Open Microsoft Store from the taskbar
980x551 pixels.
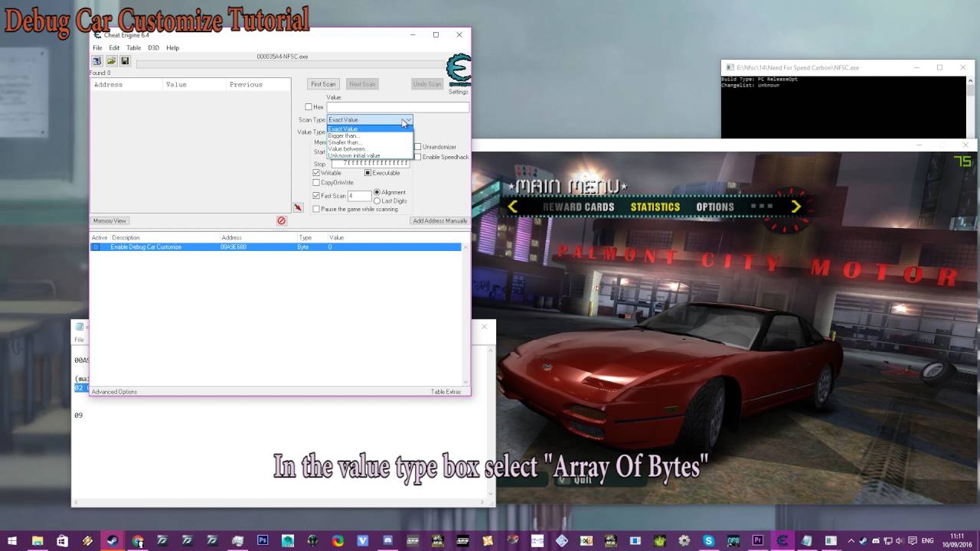pos(62,540)
